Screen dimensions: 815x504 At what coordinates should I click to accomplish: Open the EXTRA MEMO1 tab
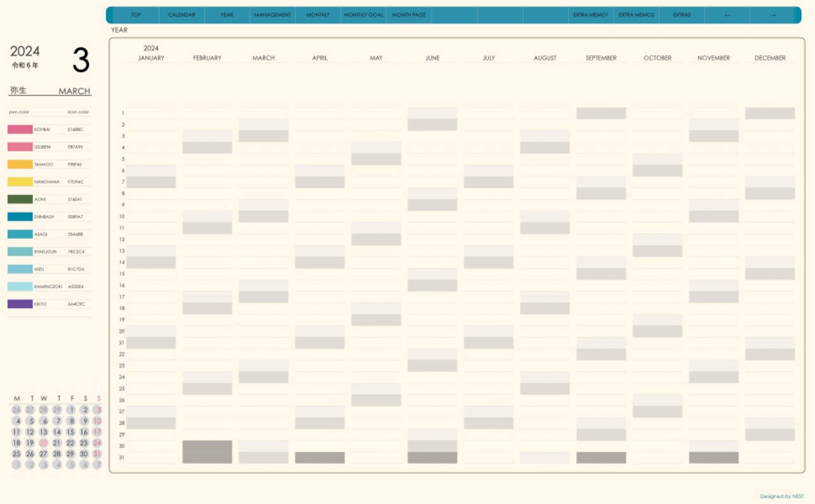pos(591,15)
